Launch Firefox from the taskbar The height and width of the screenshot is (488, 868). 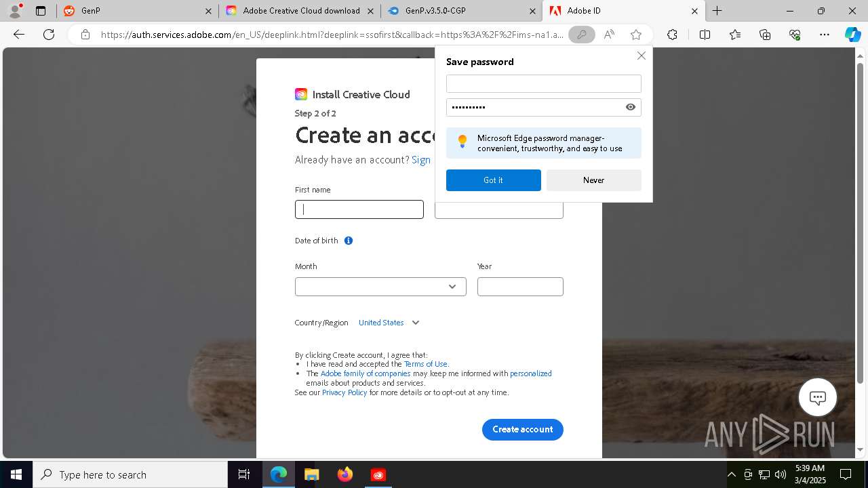(x=344, y=474)
